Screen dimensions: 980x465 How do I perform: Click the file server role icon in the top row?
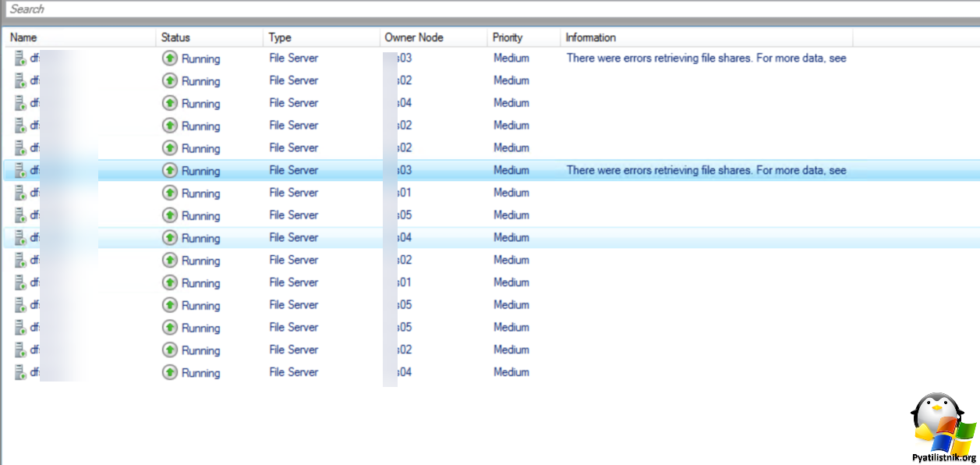point(20,58)
